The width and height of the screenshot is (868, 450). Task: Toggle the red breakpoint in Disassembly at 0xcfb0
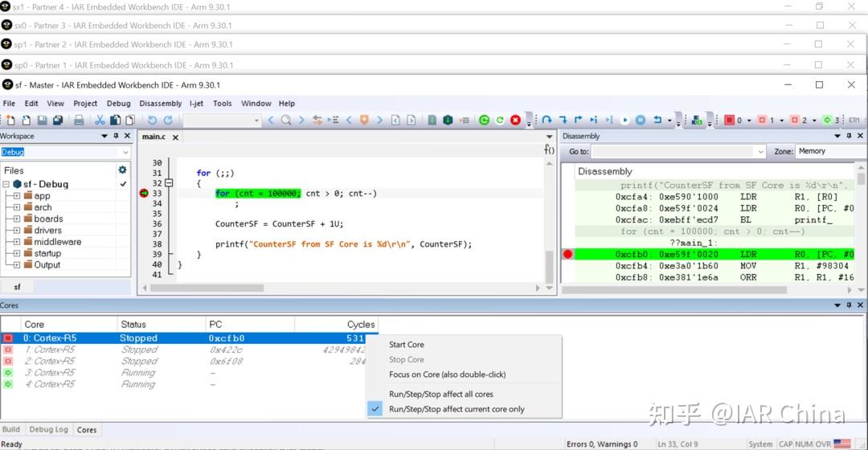click(x=567, y=254)
